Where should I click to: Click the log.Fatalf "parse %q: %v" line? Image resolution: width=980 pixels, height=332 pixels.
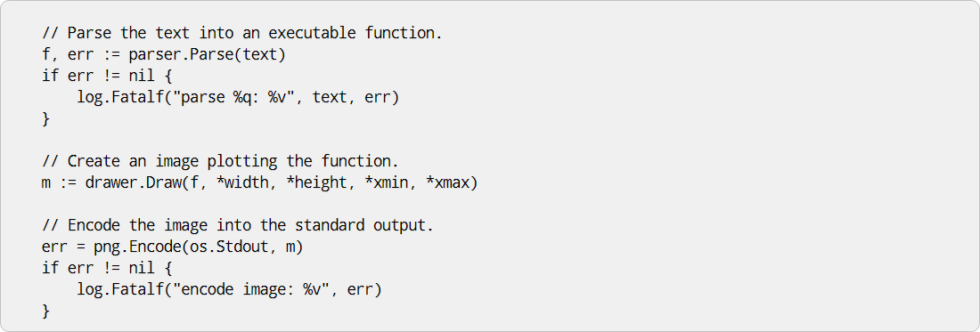coord(238,98)
